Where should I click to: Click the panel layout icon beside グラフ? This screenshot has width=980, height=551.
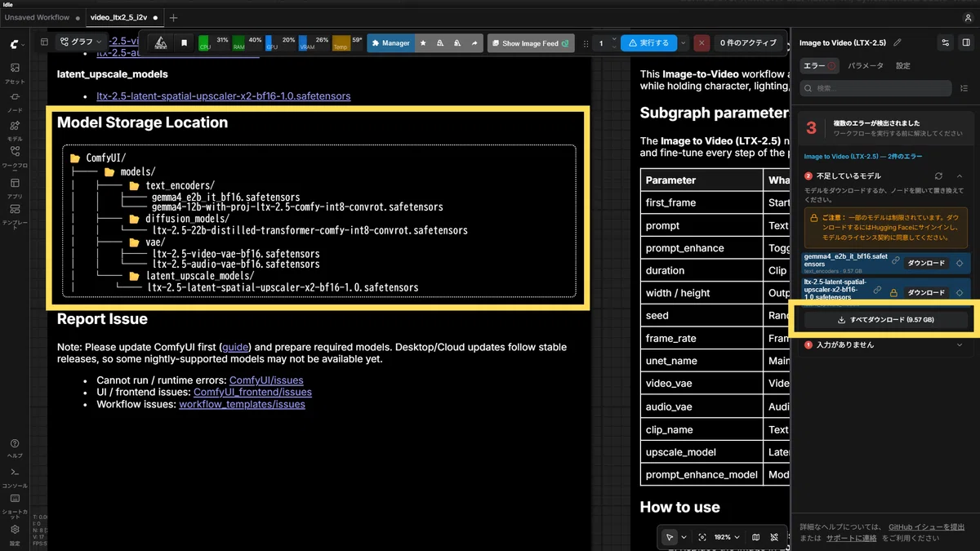pyautogui.click(x=45, y=42)
